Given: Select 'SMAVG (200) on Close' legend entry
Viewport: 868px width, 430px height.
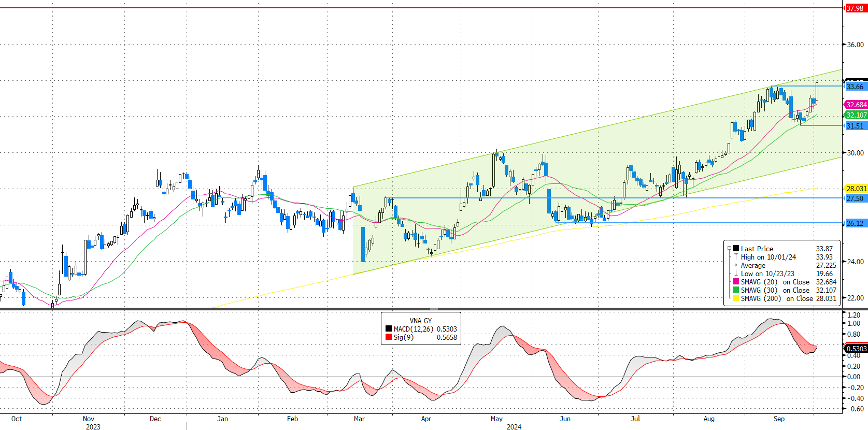Looking at the screenshot, I should tap(777, 298).
